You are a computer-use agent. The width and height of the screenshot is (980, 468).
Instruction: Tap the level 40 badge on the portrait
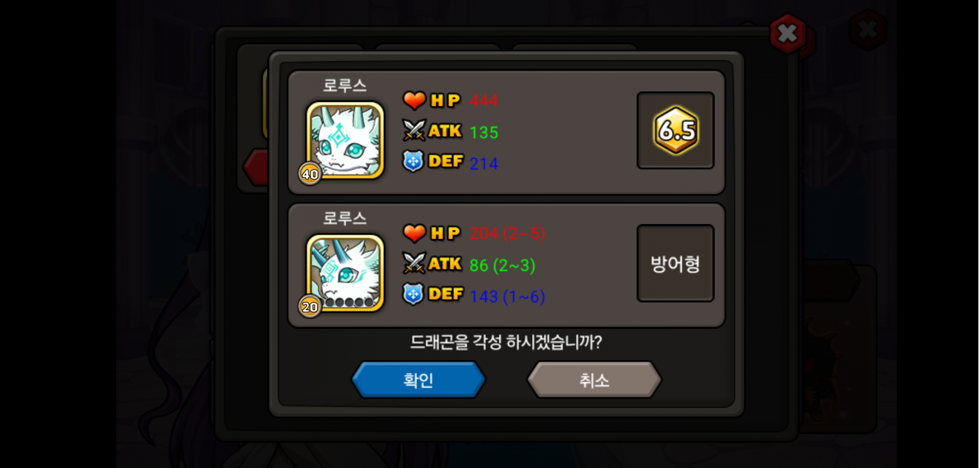point(310,174)
